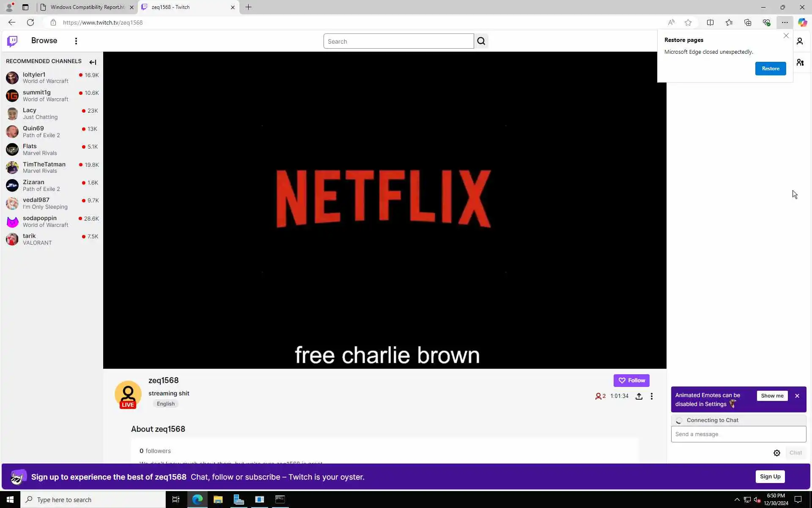Follow the zeq1568 channel
The image size is (812, 508).
point(631,381)
